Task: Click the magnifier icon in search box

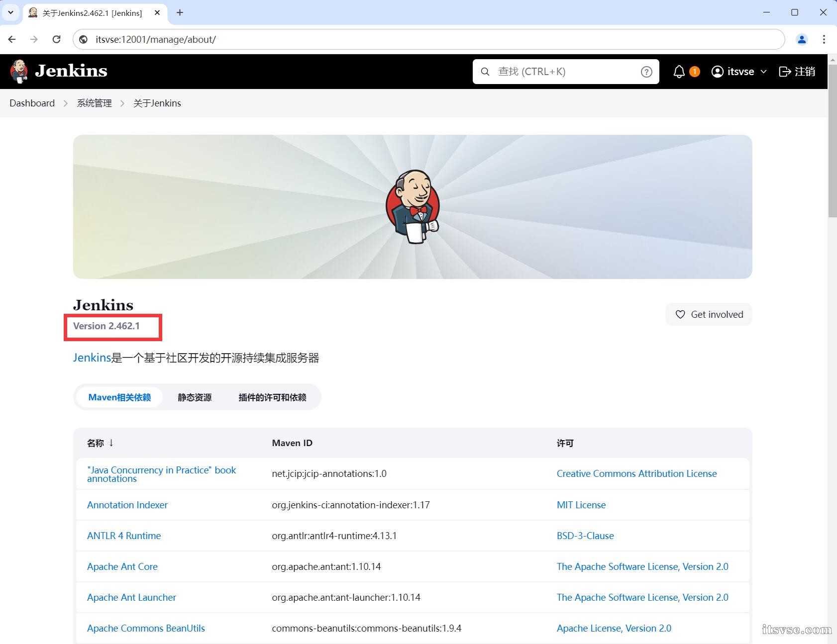Action: click(485, 72)
